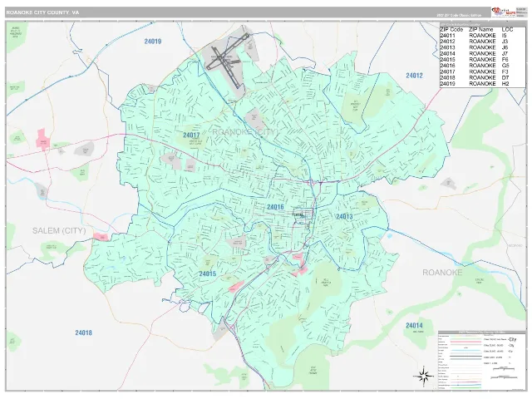Viewport: 532px width, 399px height.
Task: Click the largest 'City' sample text in the legend
Action: [x=512, y=339]
